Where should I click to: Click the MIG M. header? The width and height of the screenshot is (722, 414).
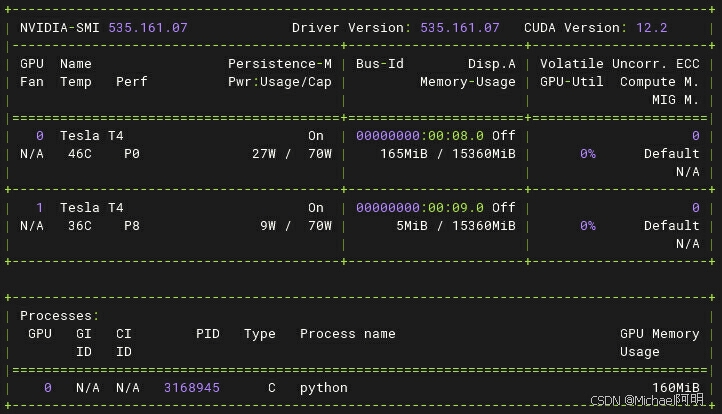[x=675, y=100]
